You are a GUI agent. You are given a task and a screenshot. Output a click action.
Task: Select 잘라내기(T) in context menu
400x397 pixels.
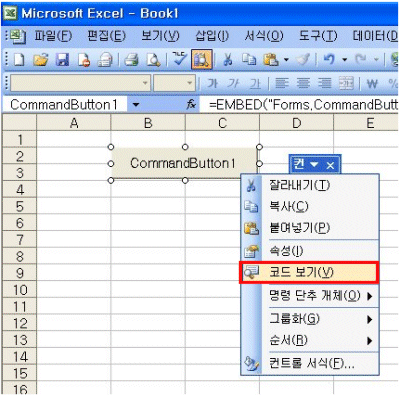[310, 185]
